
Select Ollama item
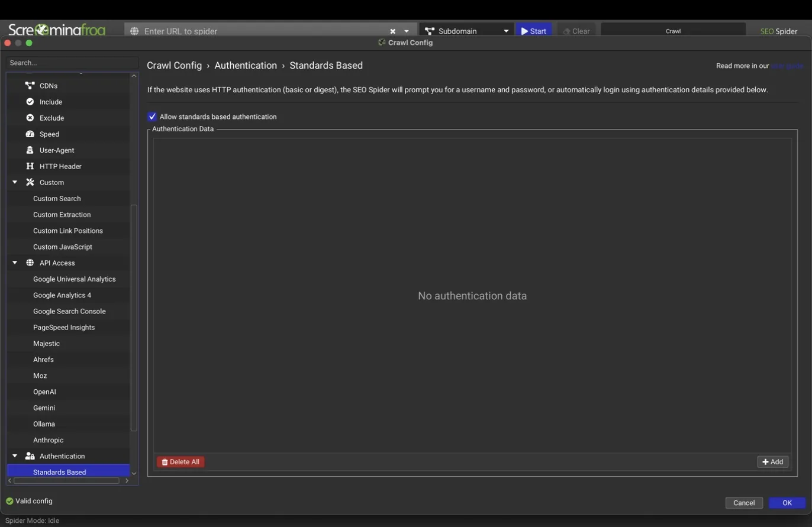click(x=44, y=424)
